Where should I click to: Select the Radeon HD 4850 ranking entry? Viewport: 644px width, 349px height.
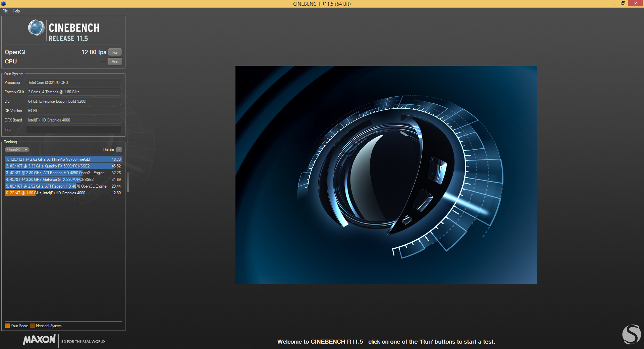click(63, 173)
